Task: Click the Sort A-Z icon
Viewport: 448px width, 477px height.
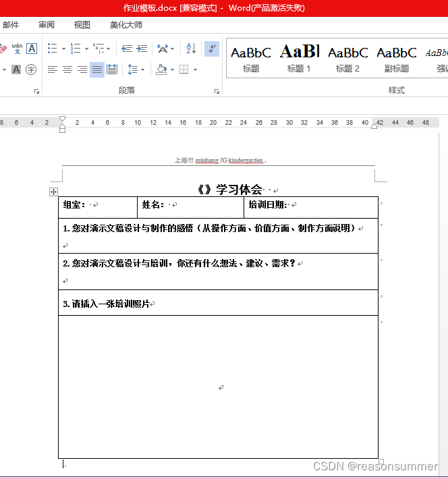Action: (x=191, y=49)
